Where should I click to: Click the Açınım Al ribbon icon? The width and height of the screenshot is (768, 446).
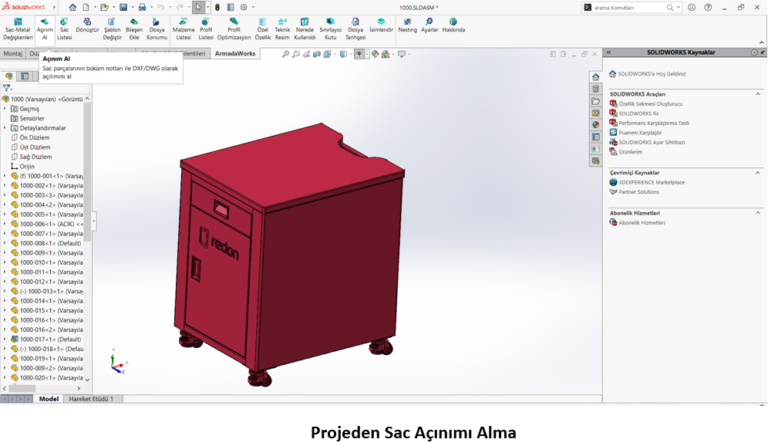pyautogui.click(x=44, y=26)
